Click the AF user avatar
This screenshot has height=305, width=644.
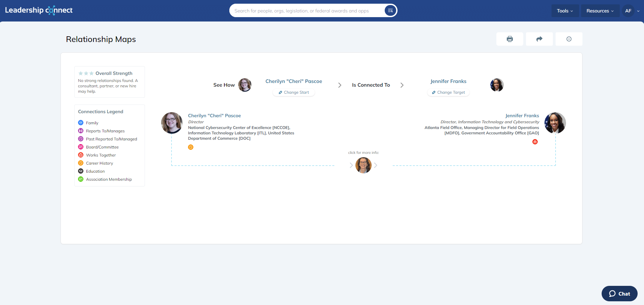tap(628, 11)
